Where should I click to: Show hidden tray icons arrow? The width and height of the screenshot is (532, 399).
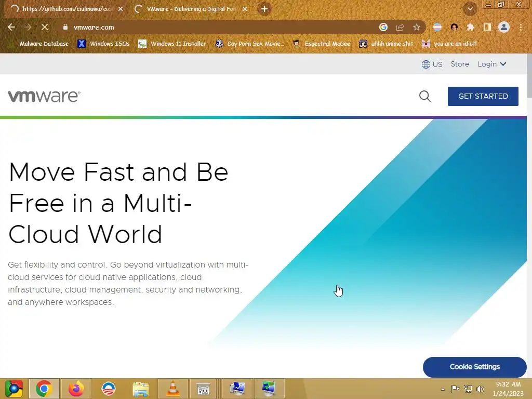click(x=443, y=389)
